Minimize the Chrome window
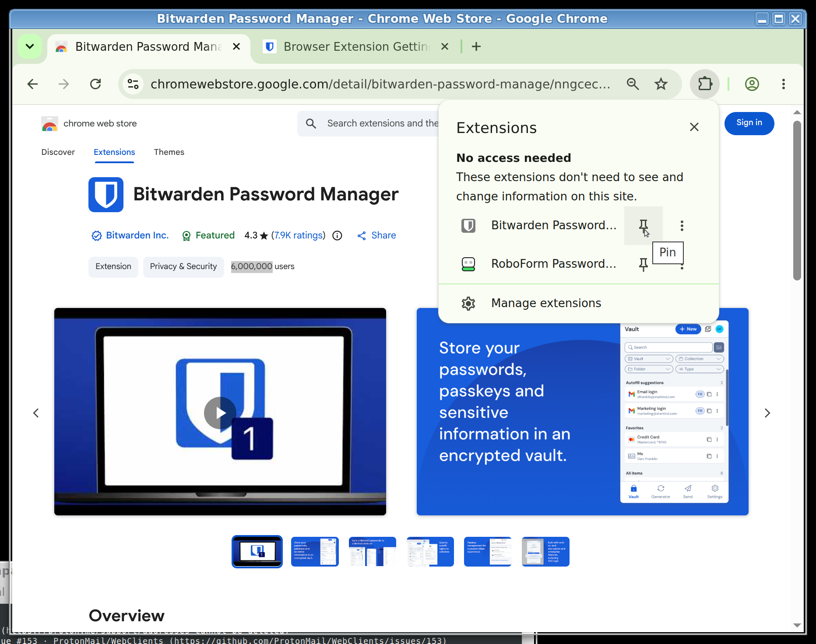 pos(762,19)
